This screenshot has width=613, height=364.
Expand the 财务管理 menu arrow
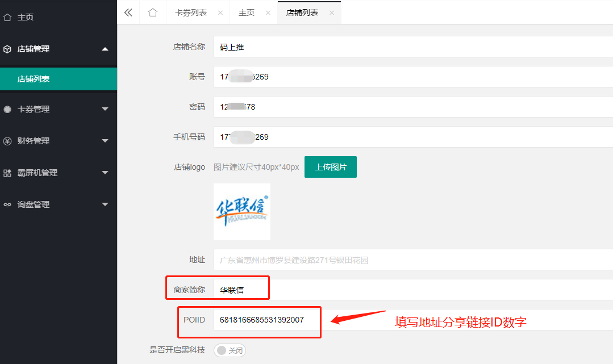click(x=105, y=141)
